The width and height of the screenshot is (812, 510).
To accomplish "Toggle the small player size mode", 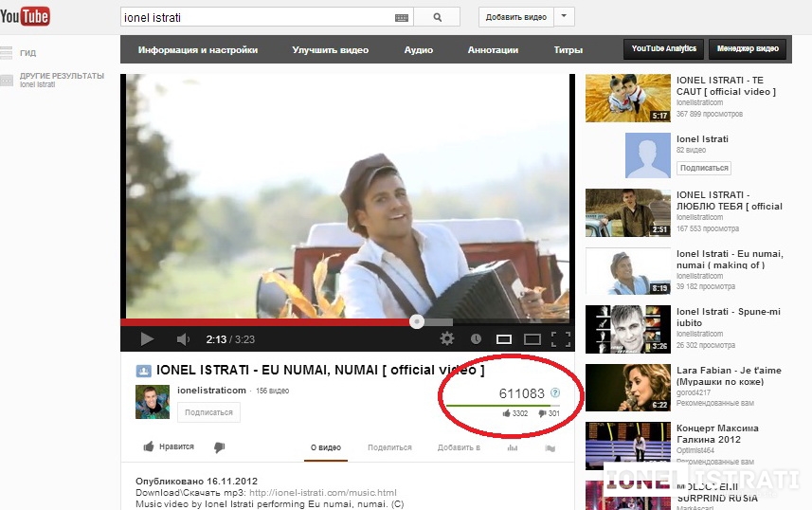I will click(x=504, y=338).
